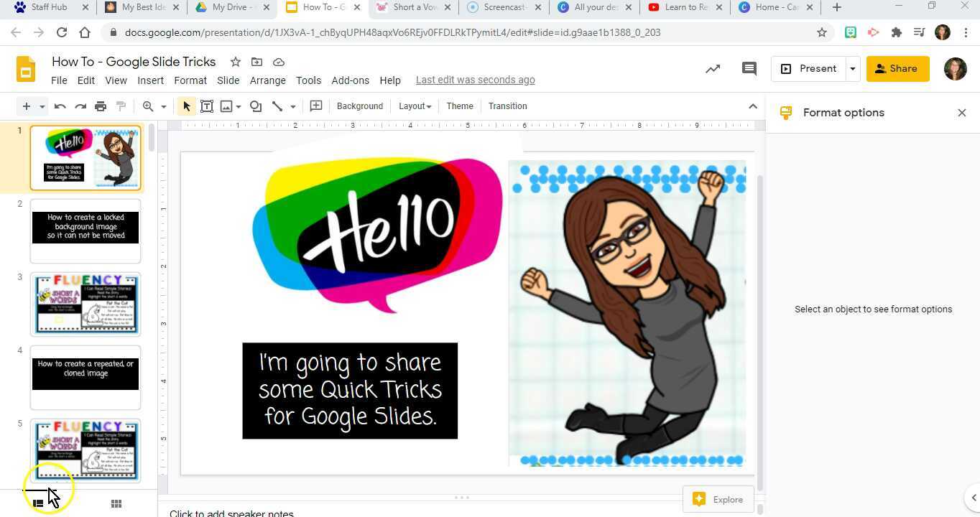Select the Shape tool
The width and height of the screenshot is (980, 517).
point(256,106)
